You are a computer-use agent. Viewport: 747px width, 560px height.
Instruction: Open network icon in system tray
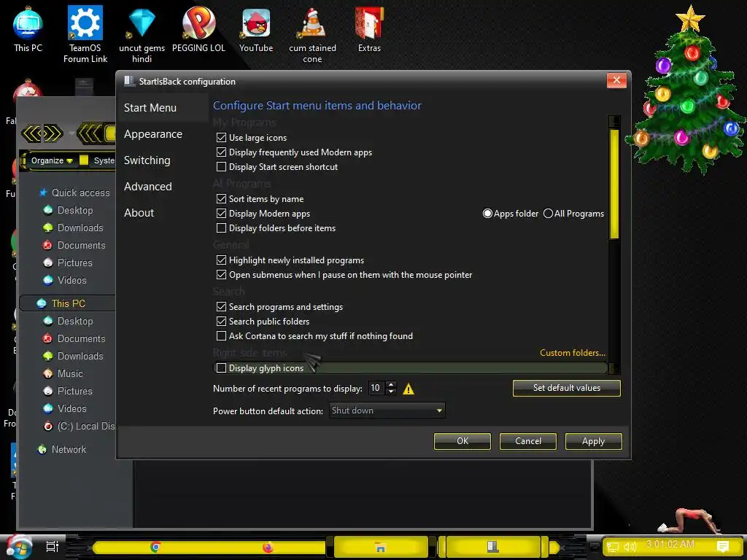coord(613,547)
